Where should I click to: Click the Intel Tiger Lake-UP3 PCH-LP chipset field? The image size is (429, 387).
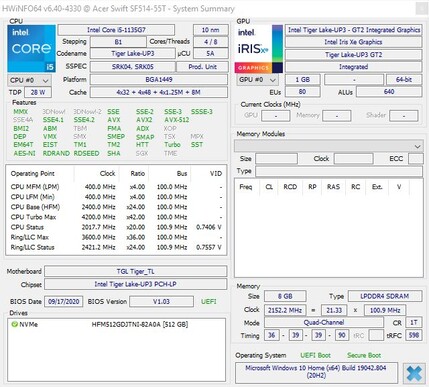pos(136,284)
